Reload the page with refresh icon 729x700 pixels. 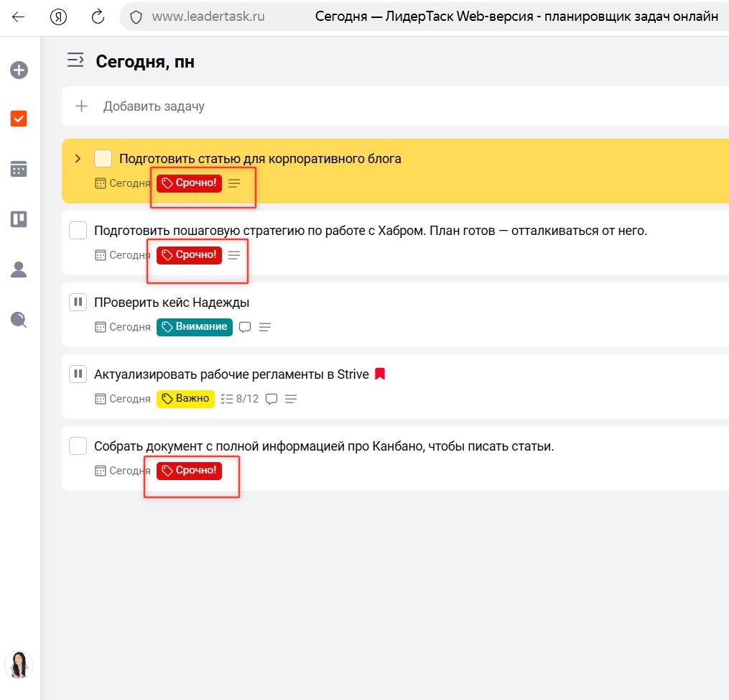coord(98,17)
